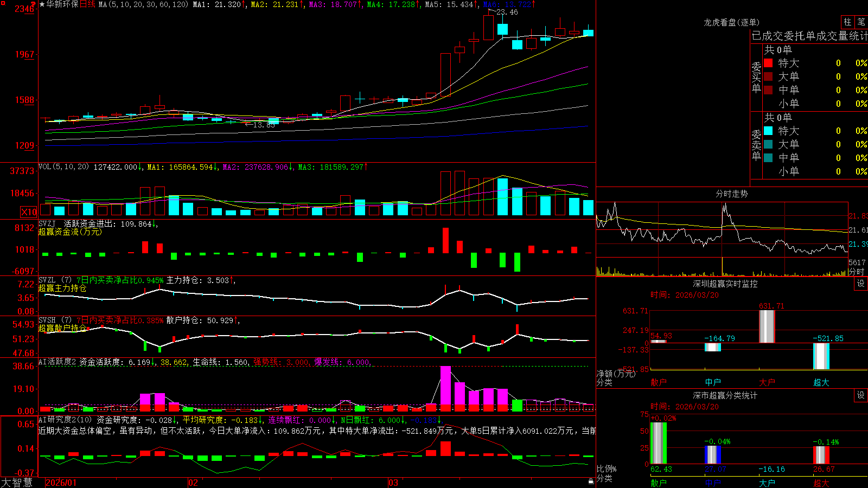Click the AI活跃度2 indicator label
This screenshot has height=488, width=868.
(x=58, y=362)
